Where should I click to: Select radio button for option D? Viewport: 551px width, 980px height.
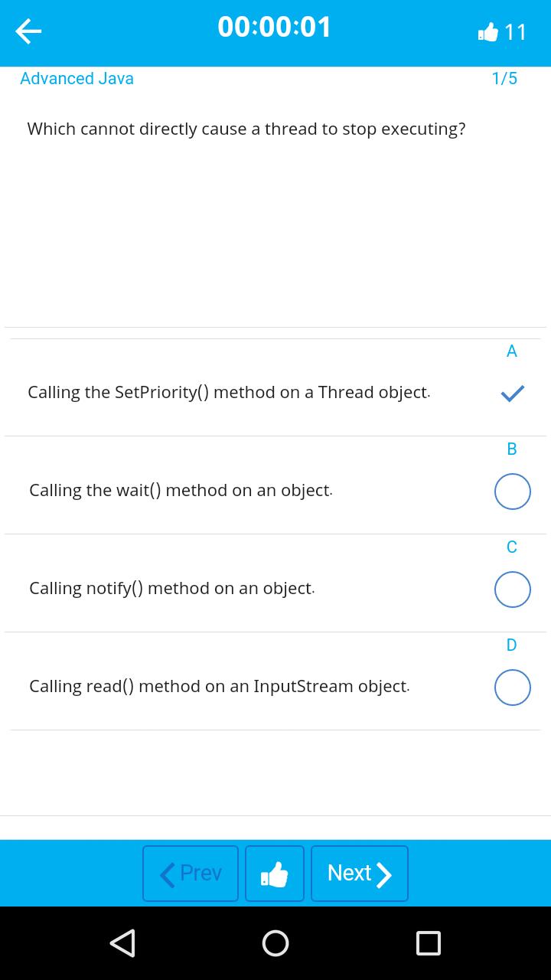(x=512, y=688)
